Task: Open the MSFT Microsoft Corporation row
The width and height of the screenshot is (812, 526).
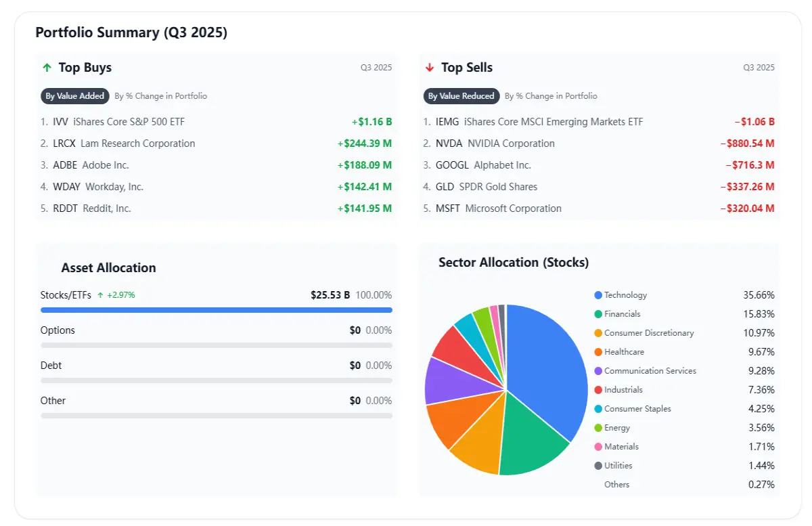Action: click(600, 209)
